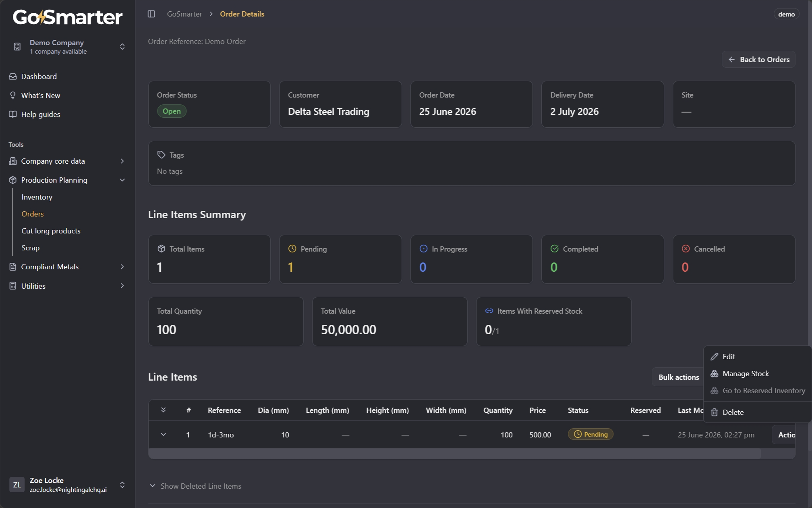Click the Production Planning cube icon
Image resolution: width=812 pixels, height=508 pixels.
[x=13, y=180]
